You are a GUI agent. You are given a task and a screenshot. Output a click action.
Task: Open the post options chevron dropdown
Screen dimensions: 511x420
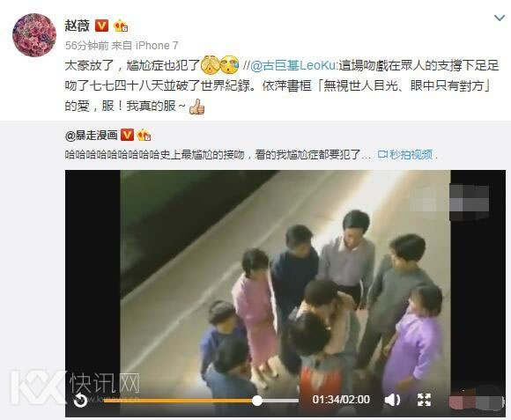[x=500, y=18]
